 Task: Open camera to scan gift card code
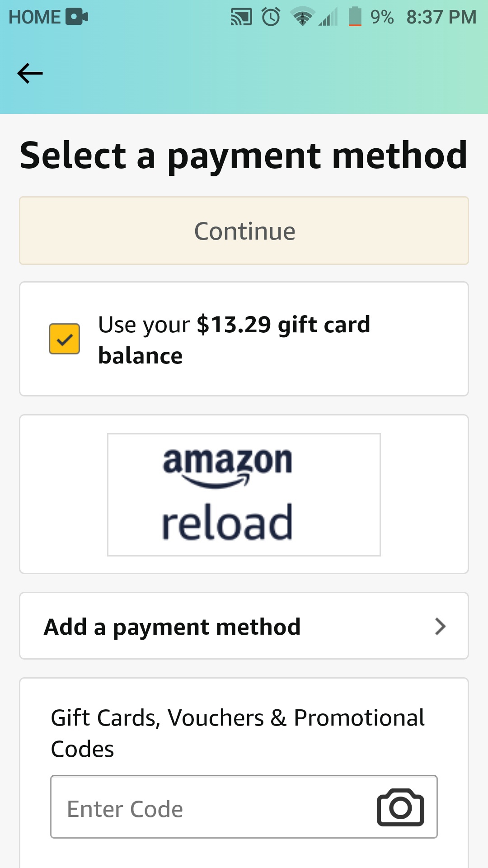pos(400,807)
